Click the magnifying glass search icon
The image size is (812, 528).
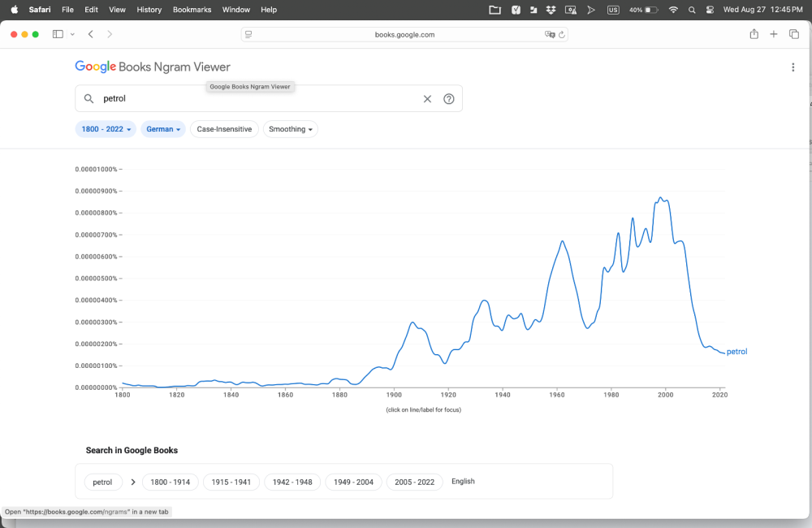pyautogui.click(x=89, y=99)
